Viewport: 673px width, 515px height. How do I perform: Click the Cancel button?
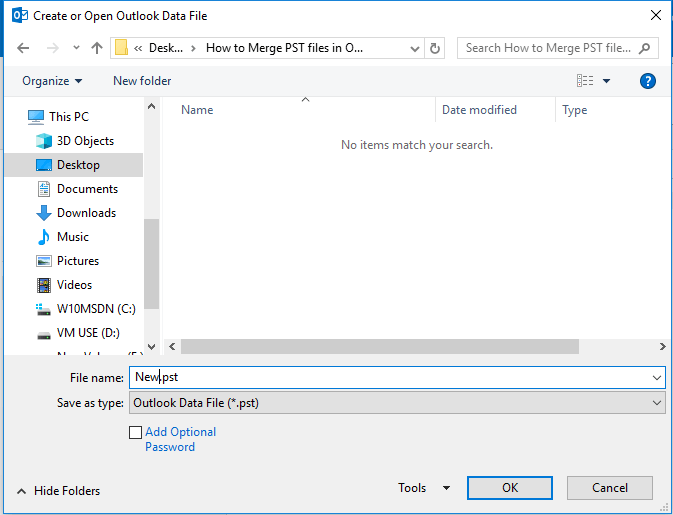[610, 488]
